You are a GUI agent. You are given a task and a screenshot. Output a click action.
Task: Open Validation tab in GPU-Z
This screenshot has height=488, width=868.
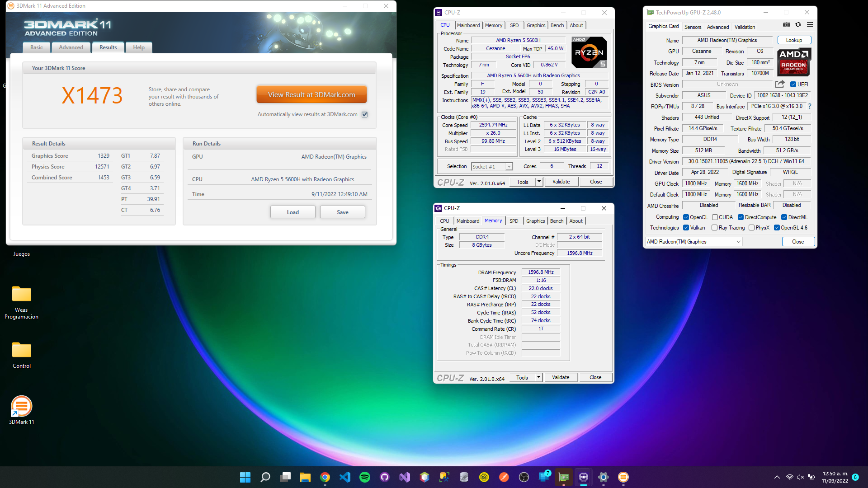pyautogui.click(x=745, y=27)
